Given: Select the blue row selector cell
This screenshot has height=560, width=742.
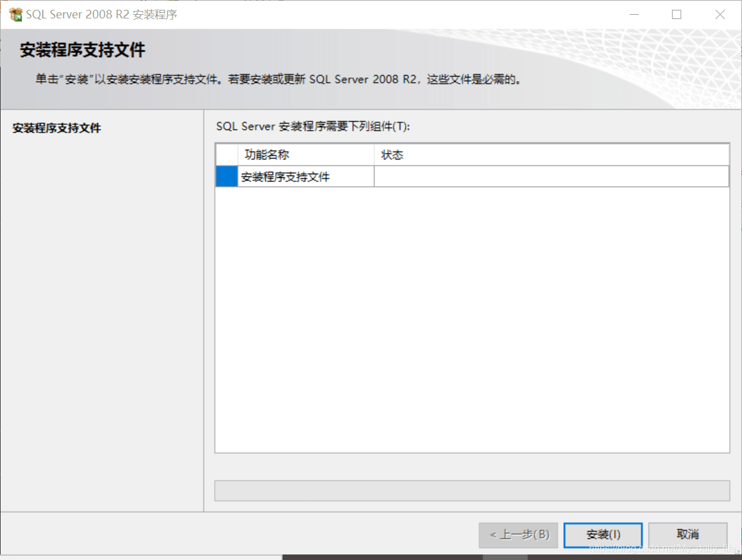Looking at the screenshot, I should pos(227,177).
